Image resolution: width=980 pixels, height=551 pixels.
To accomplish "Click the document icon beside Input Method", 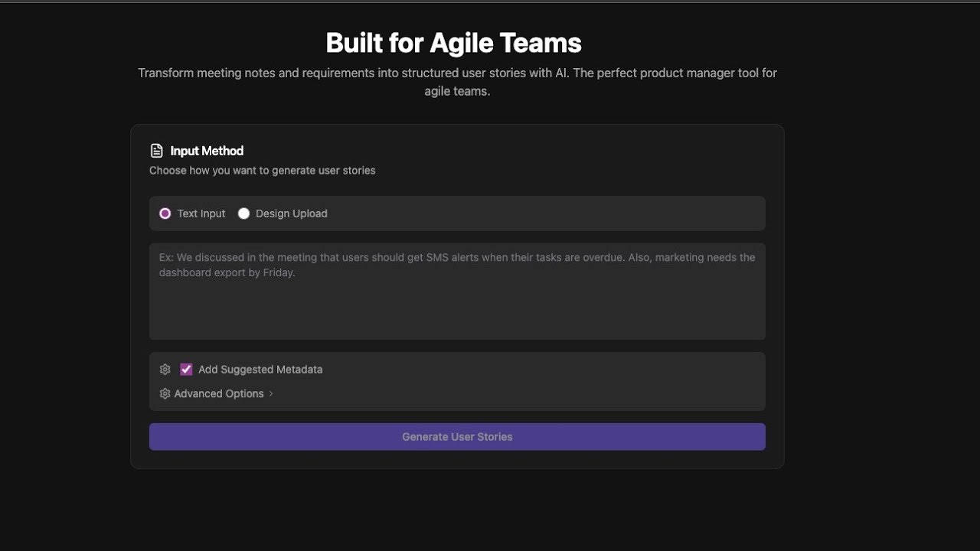I will coord(157,151).
